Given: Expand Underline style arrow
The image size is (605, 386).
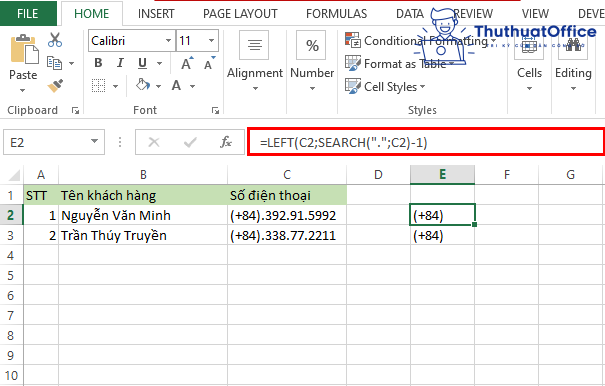Looking at the screenshot, I should [159, 63].
